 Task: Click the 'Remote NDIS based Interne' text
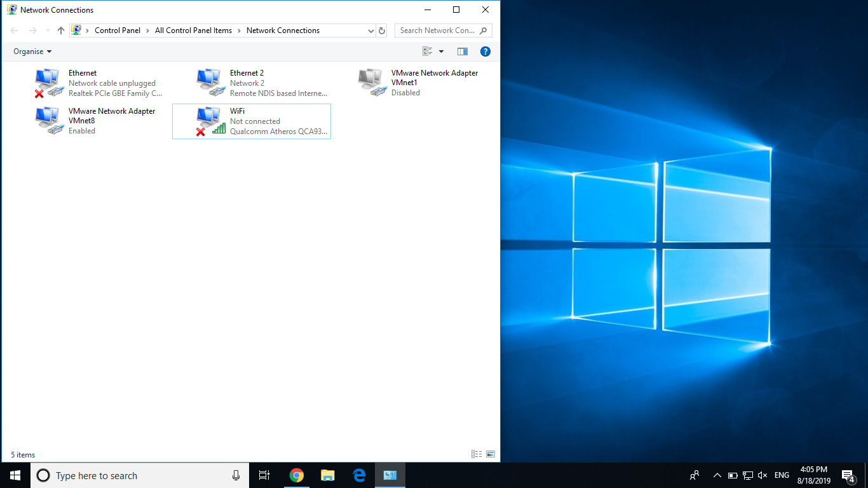coord(279,93)
